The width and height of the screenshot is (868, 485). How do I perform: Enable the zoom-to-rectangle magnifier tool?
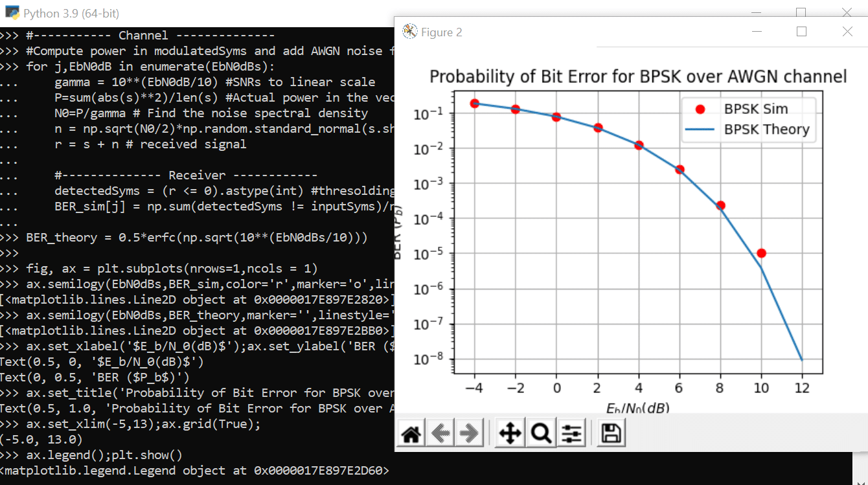542,432
